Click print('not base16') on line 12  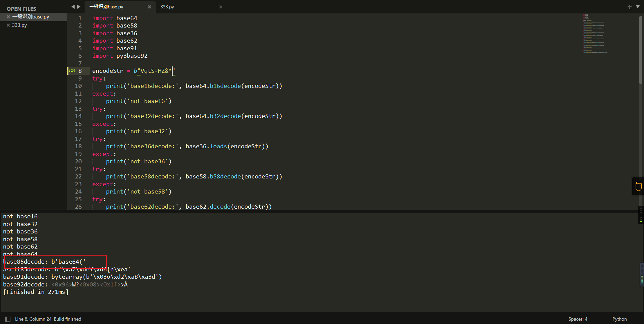pos(139,101)
